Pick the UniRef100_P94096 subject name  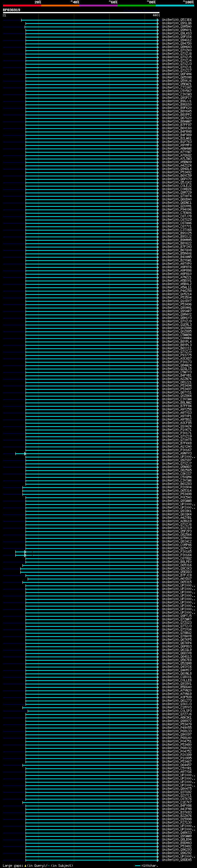coord(177,210)
